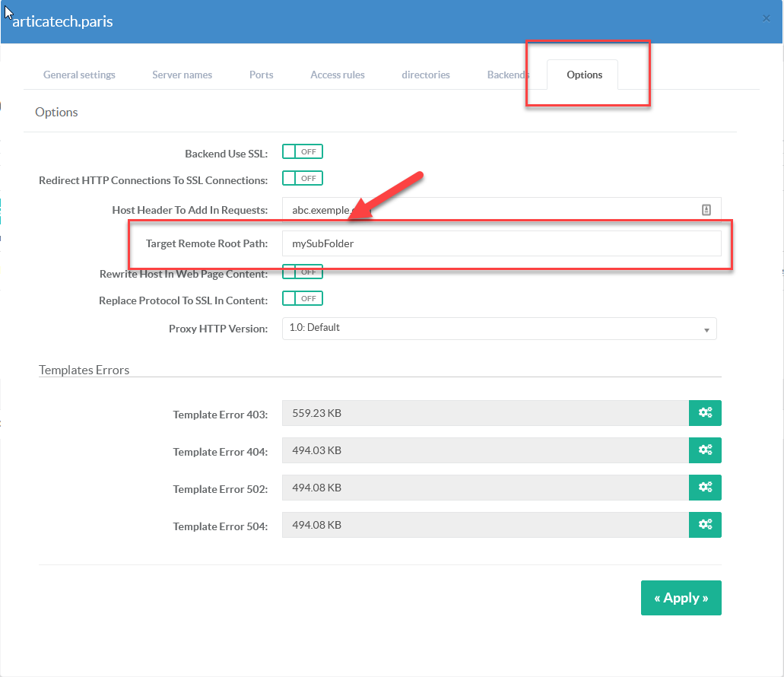
Task: Enable Redirect HTTP Connections To SSL
Action: coord(303,179)
